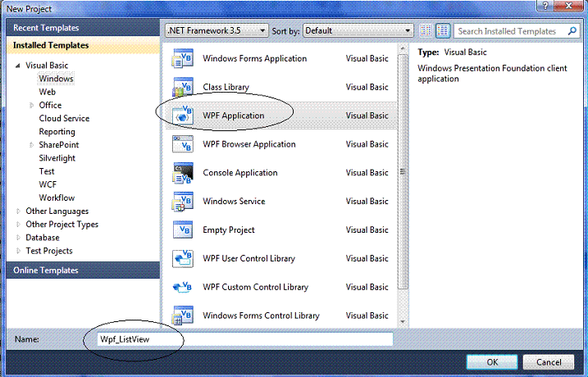Image resolution: width=588 pixels, height=377 pixels.
Task: Click the 'Windows Service' template name
Action: 234,202
